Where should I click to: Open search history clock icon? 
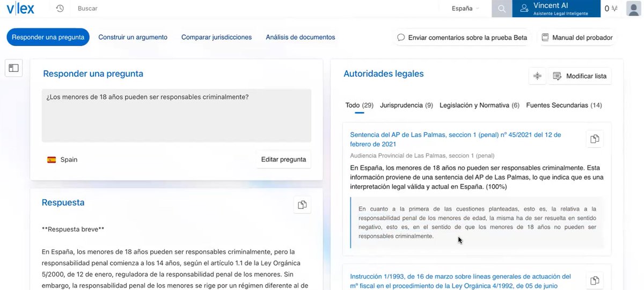(x=60, y=9)
